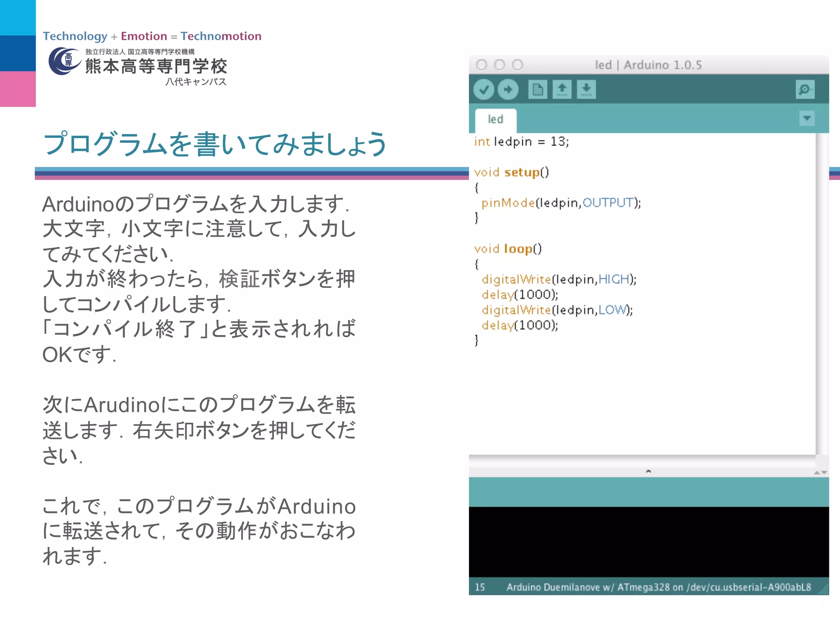Open the Serial Monitor magnifier icon
The height and width of the screenshot is (630, 840).
[x=805, y=89]
